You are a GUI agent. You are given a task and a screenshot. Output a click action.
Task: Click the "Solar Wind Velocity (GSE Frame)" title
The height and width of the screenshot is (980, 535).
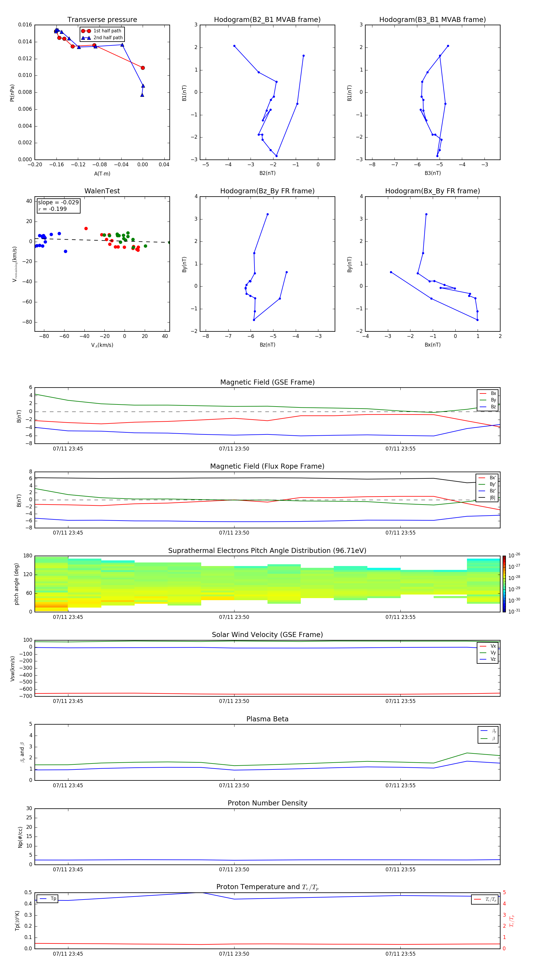point(267,635)
